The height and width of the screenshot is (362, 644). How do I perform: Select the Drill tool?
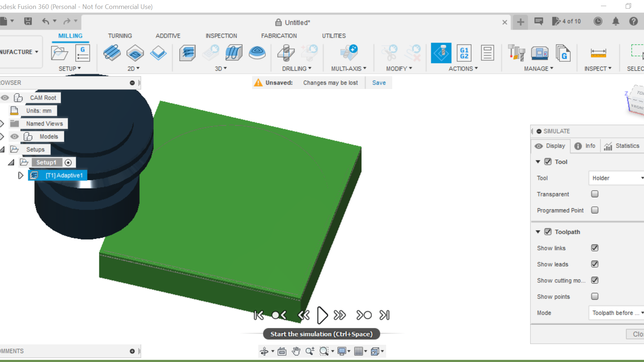click(286, 53)
